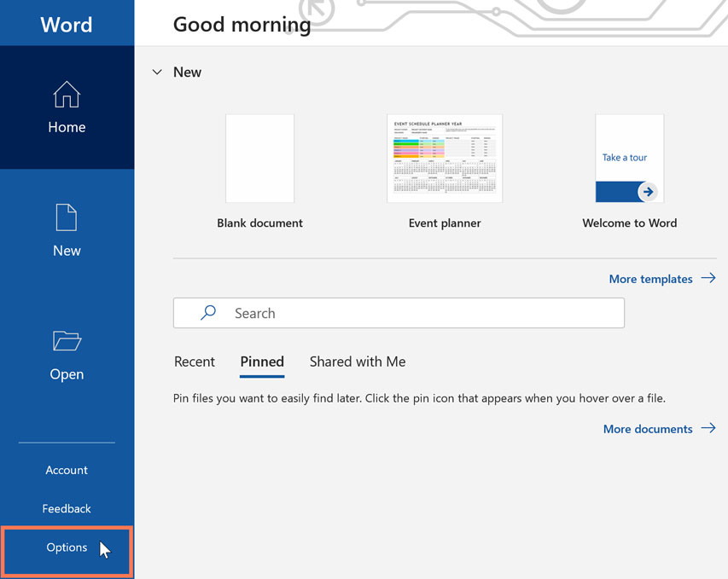
Task: Open Word Options
Action: (x=67, y=547)
